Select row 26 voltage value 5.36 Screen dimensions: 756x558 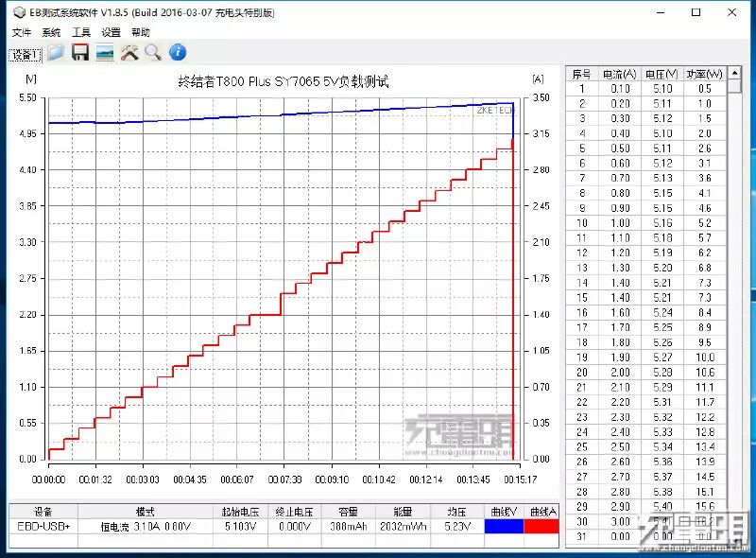coord(662,462)
